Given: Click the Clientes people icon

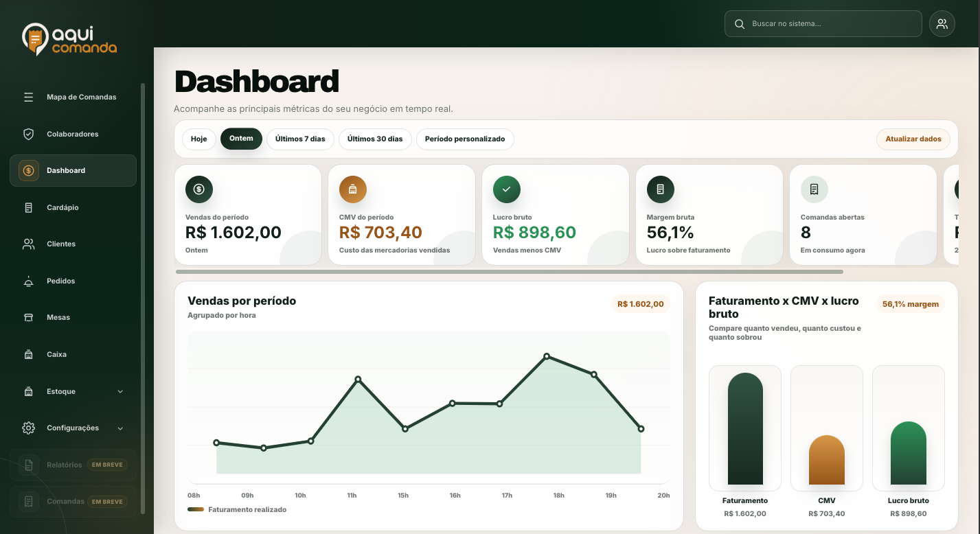Looking at the screenshot, I should point(28,244).
